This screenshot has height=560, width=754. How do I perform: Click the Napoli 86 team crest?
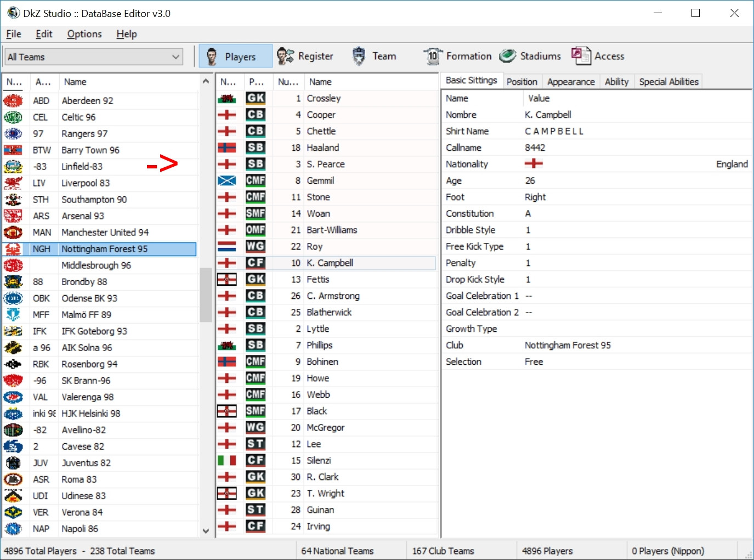tap(13, 529)
